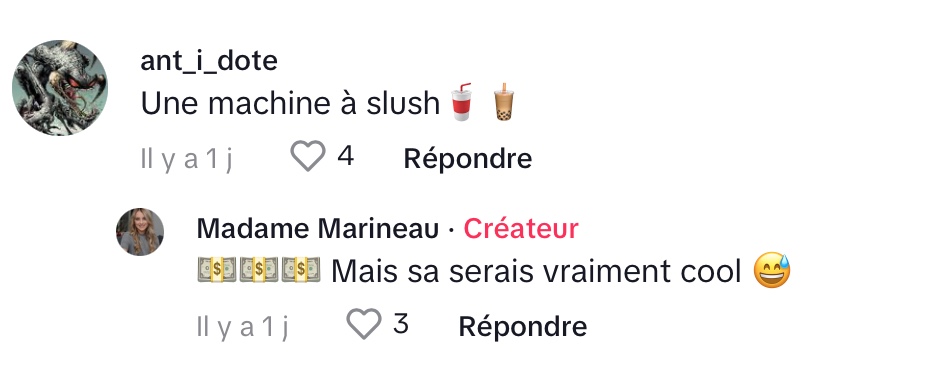Select the text Une machine à slush
932x370 pixels.
(x=290, y=104)
